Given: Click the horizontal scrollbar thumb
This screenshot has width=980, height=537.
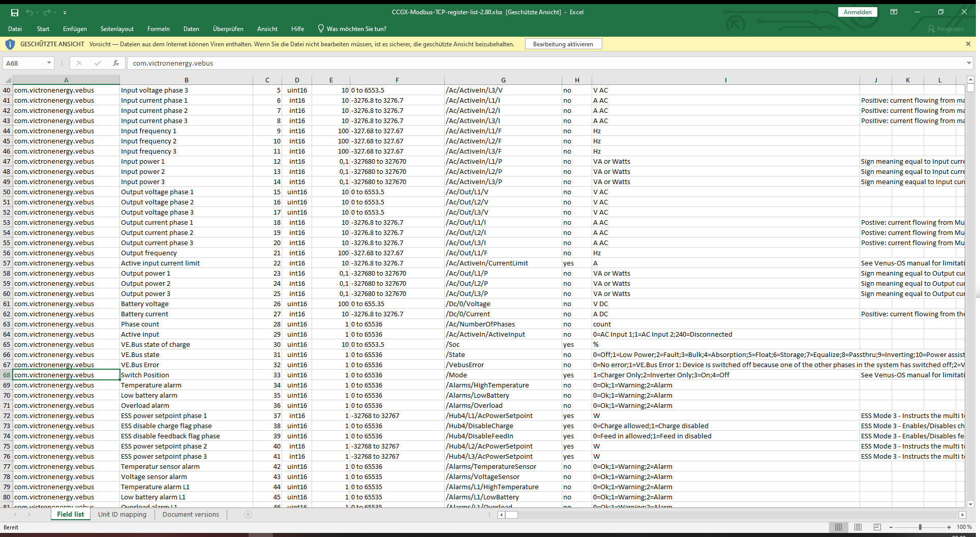Looking at the screenshot, I should (511, 515).
